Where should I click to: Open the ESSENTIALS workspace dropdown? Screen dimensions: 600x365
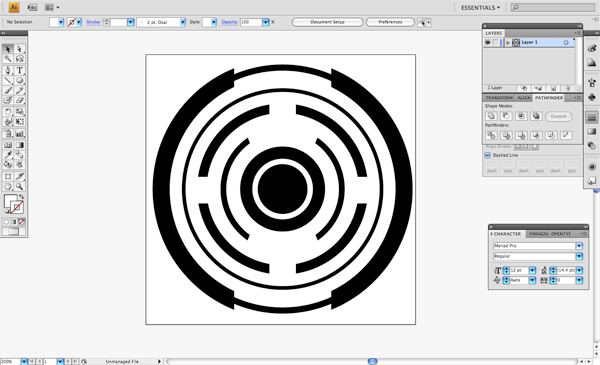tap(480, 8)
